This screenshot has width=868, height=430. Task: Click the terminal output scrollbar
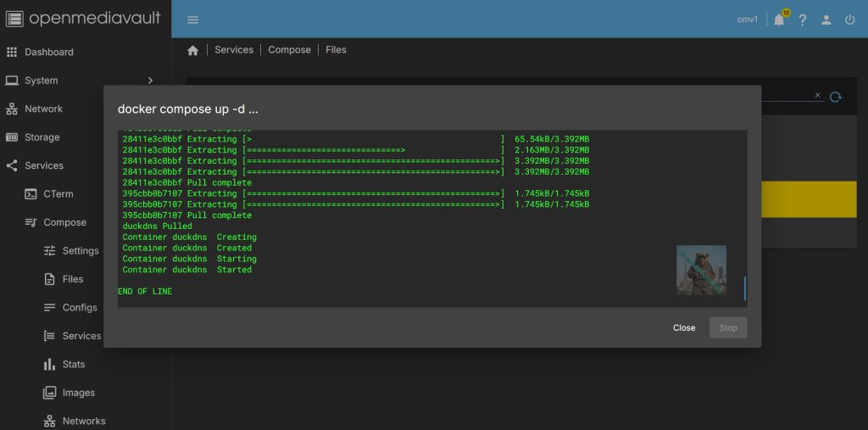(x=744, y=288)
